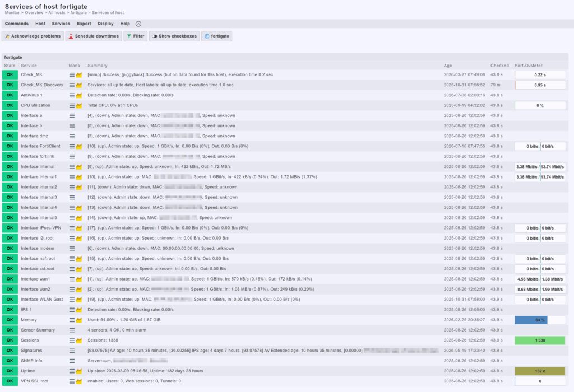Screen dimensions: 574x392
Task: Open the Interface l2t.root service link
Action: tap(37, 239)
